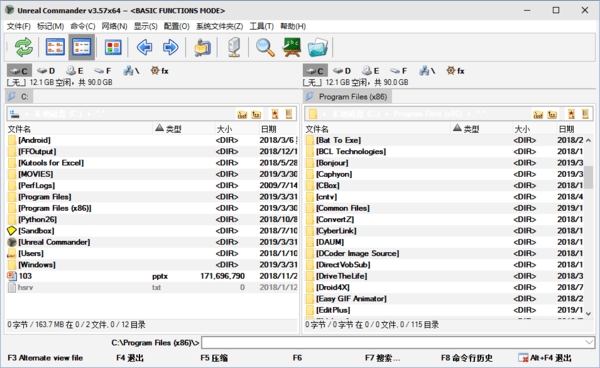Go forward with blue right arrow
This screenshot has height=368, width=600.
170,47
